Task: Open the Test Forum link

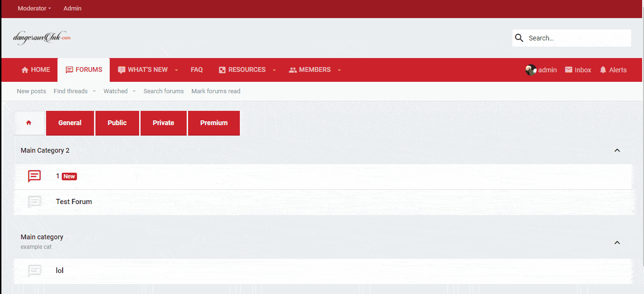Action: click(74, 202)
